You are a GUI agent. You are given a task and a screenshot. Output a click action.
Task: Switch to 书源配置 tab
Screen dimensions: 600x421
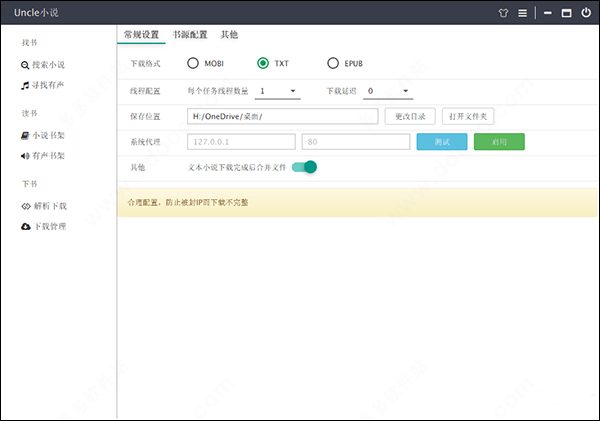[190, 34]
